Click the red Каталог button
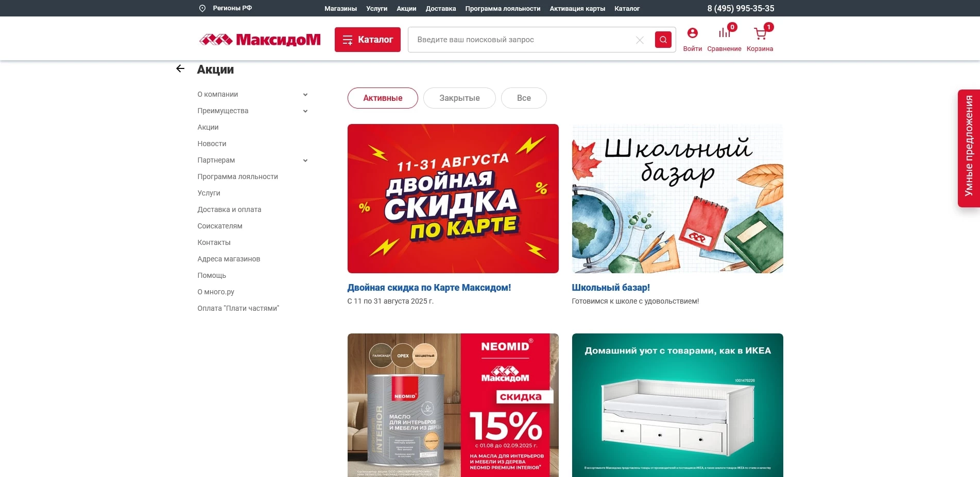 tap(368, 40)
